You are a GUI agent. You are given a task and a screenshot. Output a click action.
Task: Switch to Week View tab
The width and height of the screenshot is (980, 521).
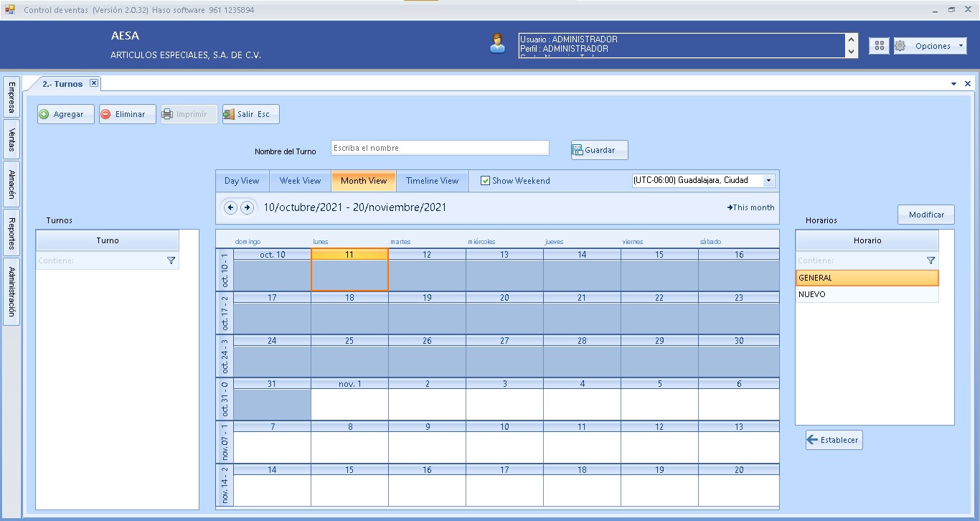pos(300,181)
